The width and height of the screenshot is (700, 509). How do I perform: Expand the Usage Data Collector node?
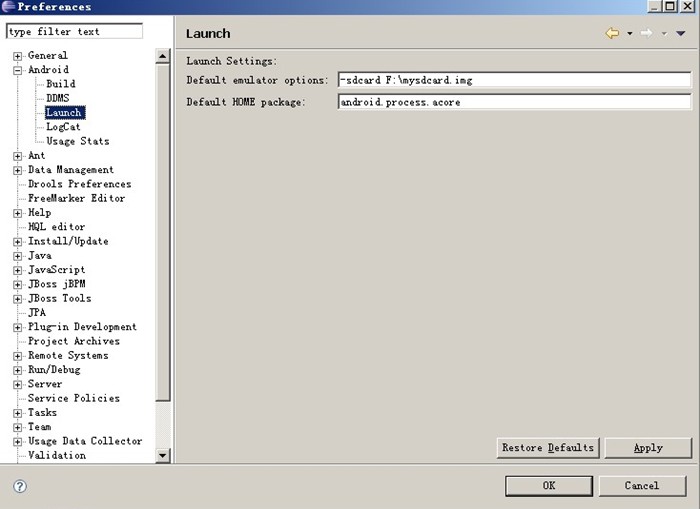click(x=17, y=442)
